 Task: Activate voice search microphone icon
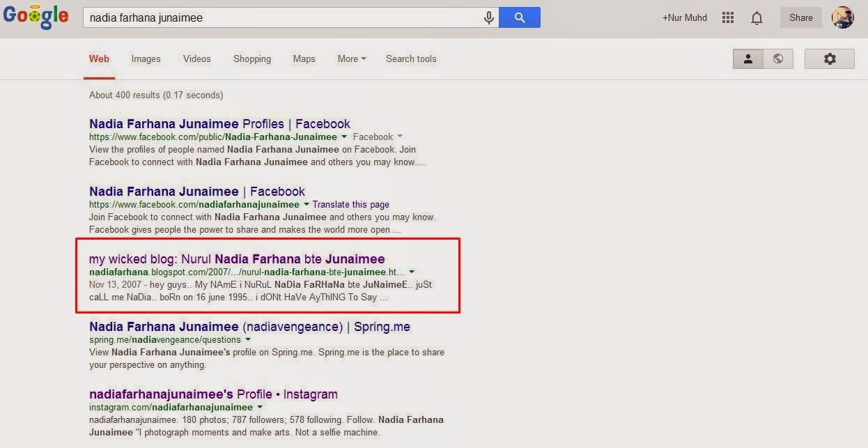coord(489,17)
